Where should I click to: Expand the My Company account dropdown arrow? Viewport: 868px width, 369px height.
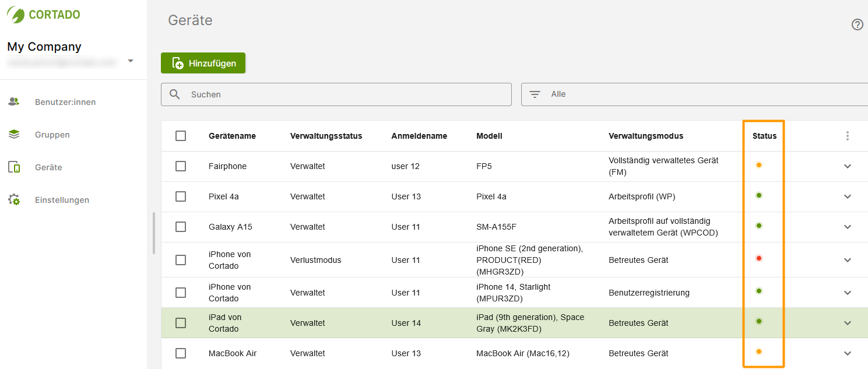tap(131, 61)
